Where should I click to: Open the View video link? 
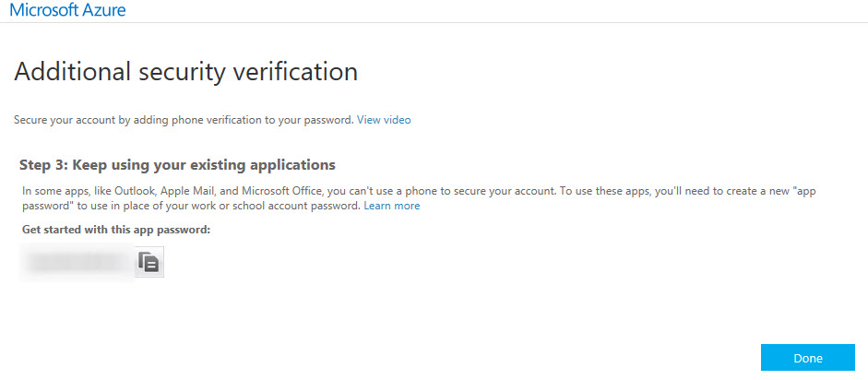[384, 120]
